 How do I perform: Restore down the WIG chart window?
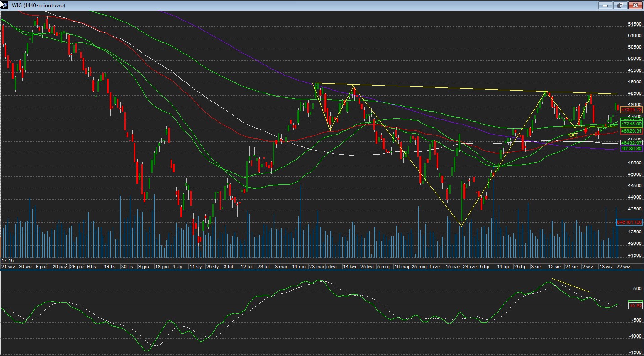coord(620,5)
